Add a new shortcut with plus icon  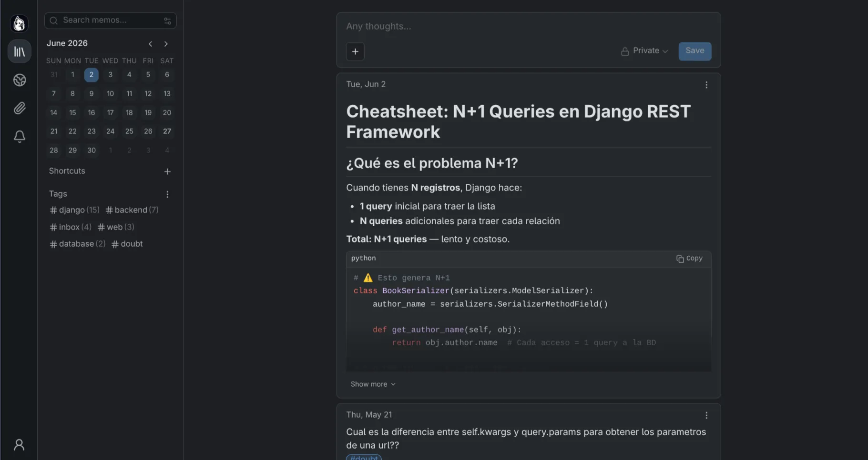(x=167, y=171)
